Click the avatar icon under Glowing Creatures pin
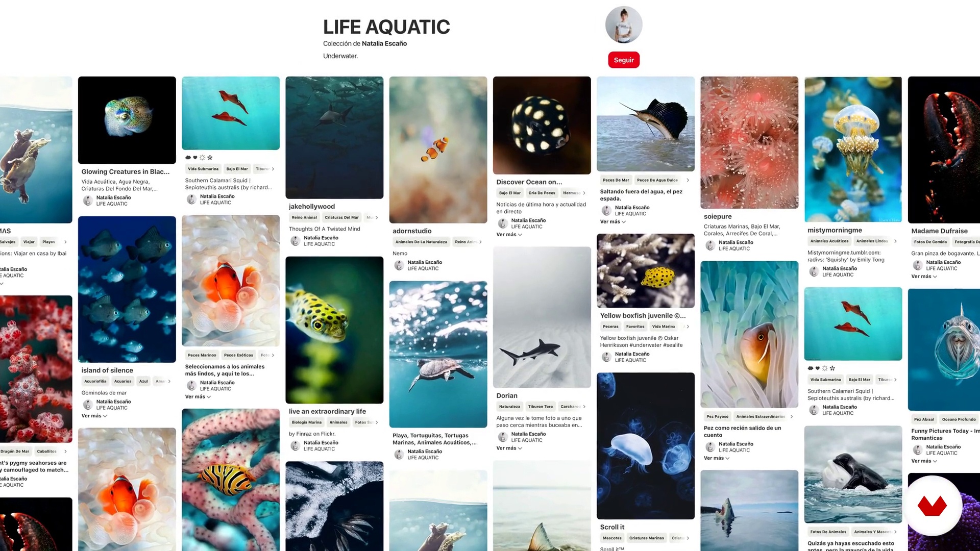Image resolution: width=980 pixels, height=551 pixels. tap(88, 201)
